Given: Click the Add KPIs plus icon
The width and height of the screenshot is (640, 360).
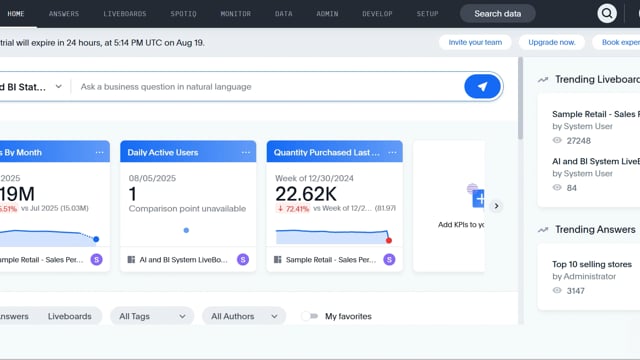Looking at the screenshot, I should [x=479, y=199].
